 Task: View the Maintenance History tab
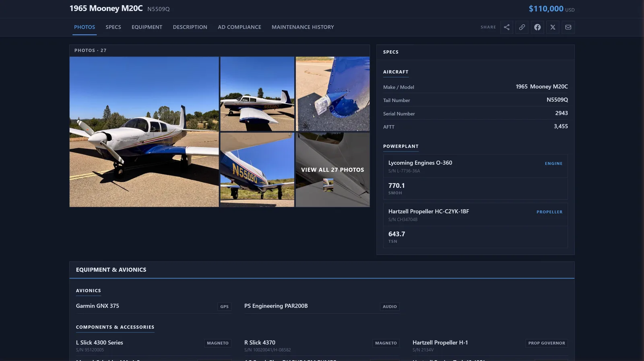(x=303, y=27)
